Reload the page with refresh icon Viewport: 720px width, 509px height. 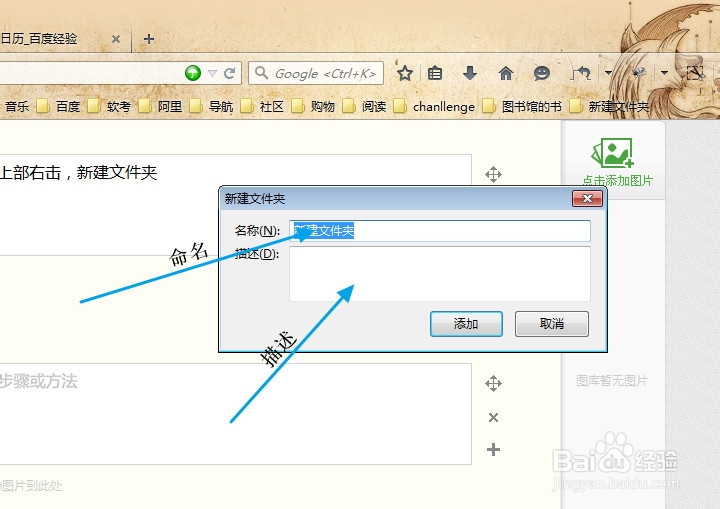point(230,73)
